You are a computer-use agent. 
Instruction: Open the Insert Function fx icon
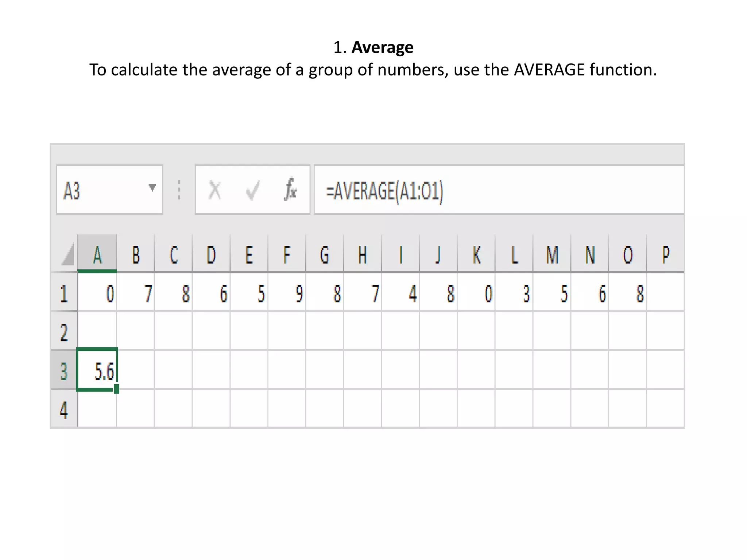pos(290,190)
